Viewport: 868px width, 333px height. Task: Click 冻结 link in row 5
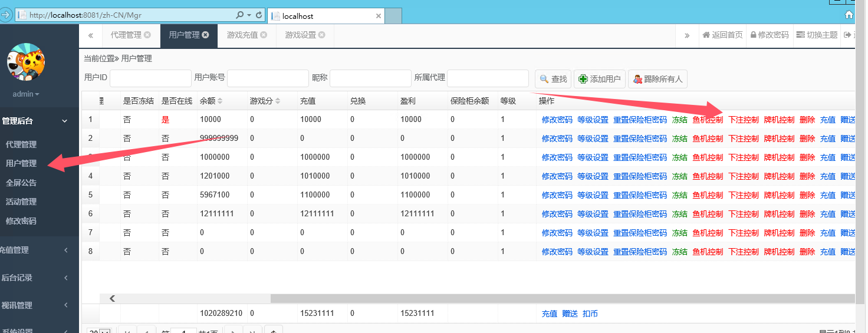[x=679, y=195]
